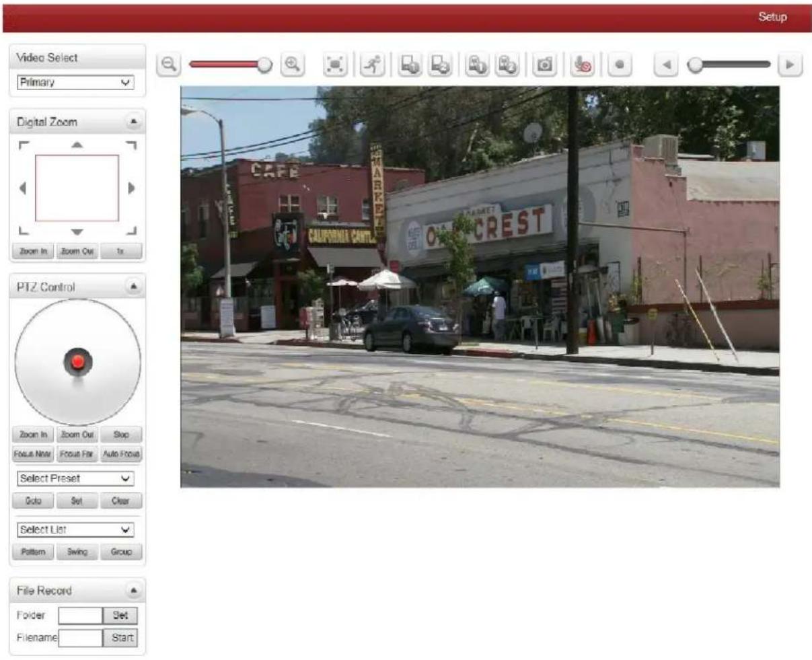812x660 pixels.
Task: Click digital zoom bottom-left corner marker
Action: click(x=24, y=231)
